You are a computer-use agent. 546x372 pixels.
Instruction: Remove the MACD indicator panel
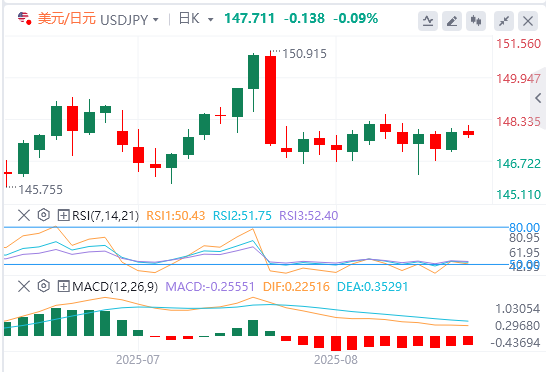pyautogui.click(x=24, y=287)
